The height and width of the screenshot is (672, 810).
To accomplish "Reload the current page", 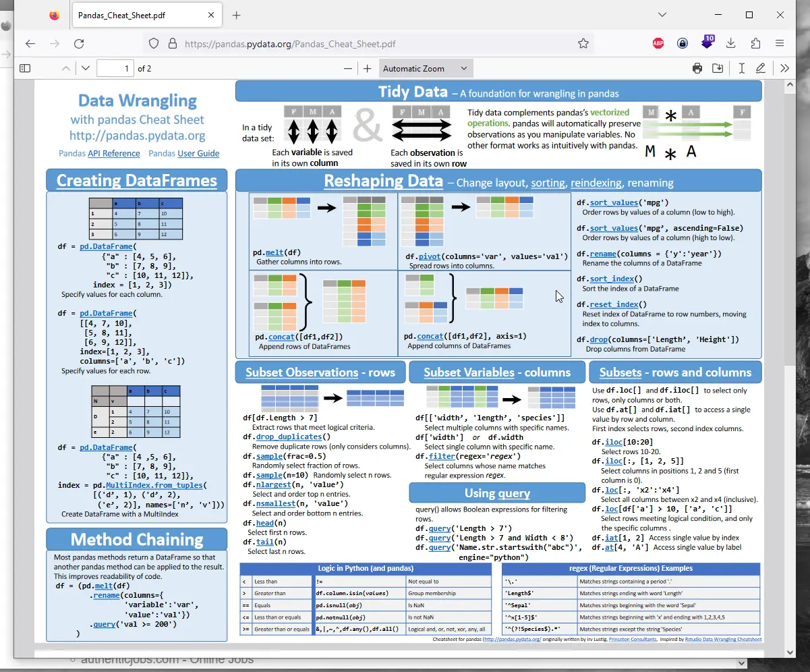I will point(79,44).
